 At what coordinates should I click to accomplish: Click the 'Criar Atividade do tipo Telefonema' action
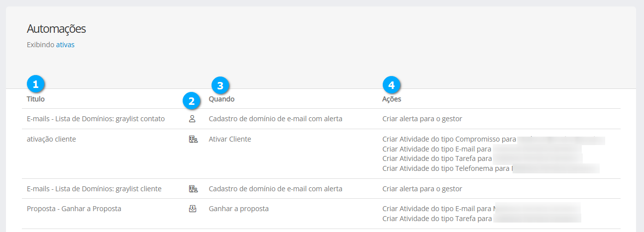click(445, 168)
